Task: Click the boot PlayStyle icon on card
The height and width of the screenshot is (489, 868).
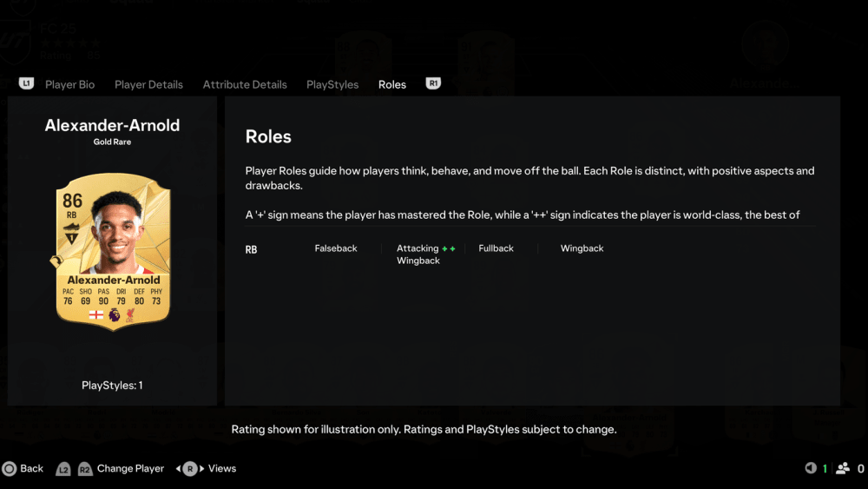Action: click(71, 227)
